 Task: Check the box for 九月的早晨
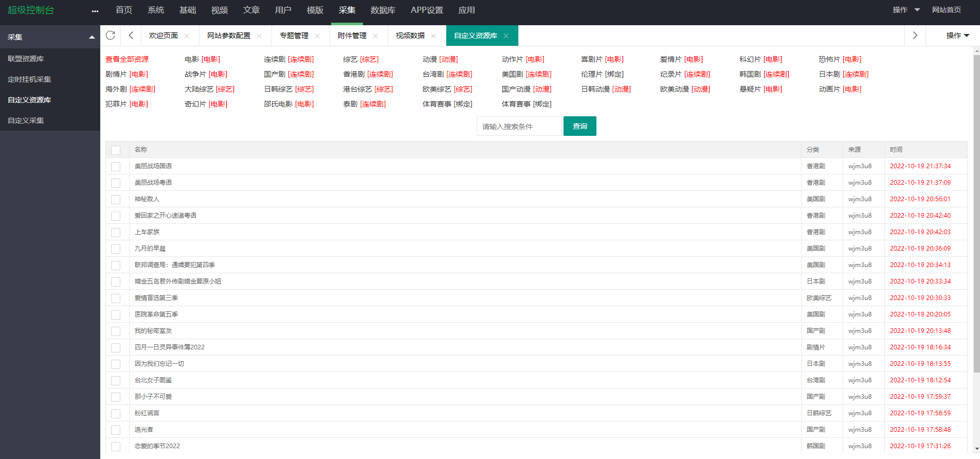click(x=116, y=249)
